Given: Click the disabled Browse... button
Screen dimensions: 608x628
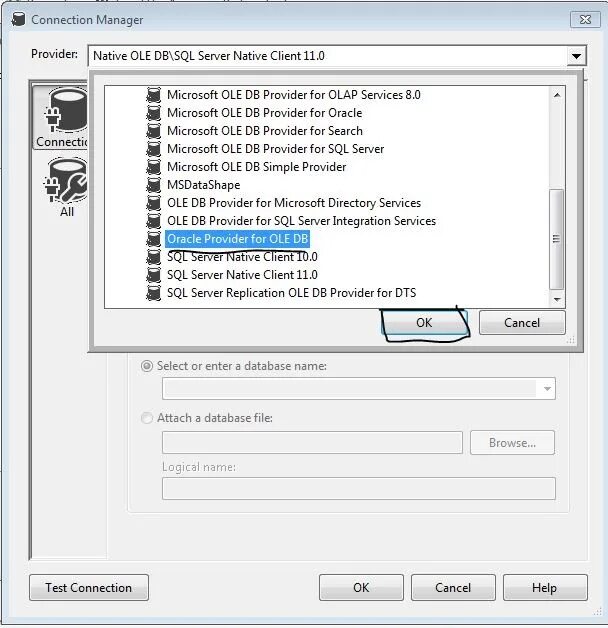Looking at the screenshot, I should click(512, 443).
